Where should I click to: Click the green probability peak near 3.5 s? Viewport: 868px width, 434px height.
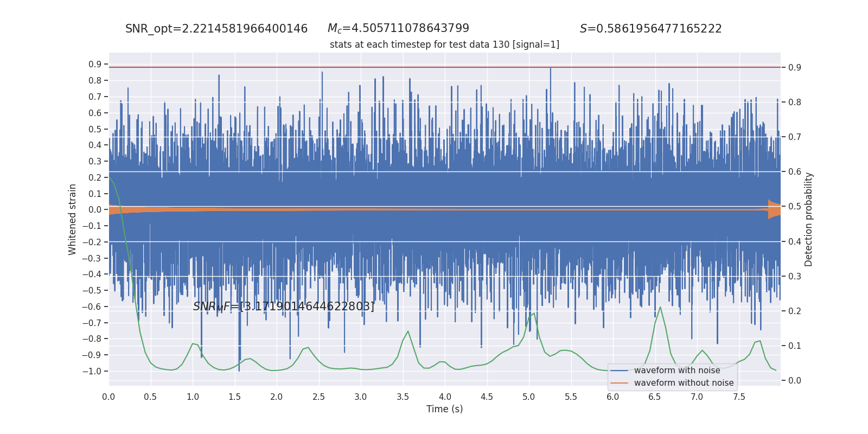click(x=407, y=331)
